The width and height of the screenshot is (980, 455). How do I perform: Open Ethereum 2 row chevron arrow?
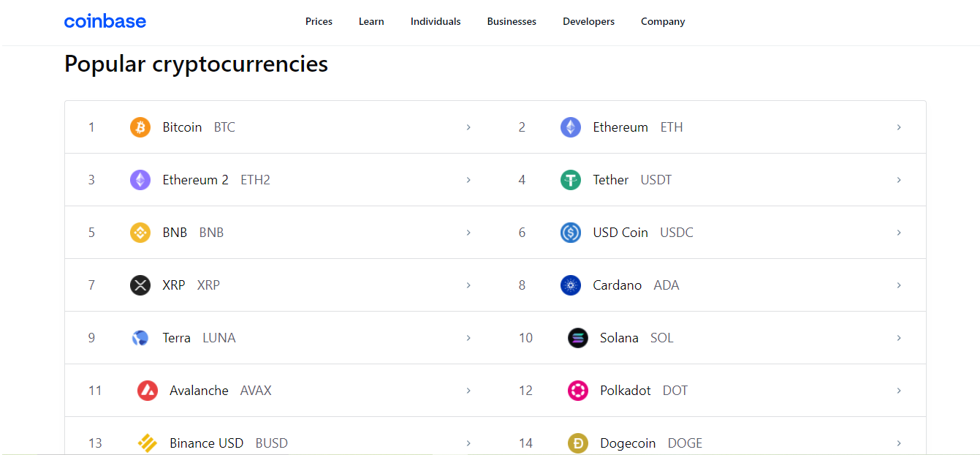pos(468,180)
